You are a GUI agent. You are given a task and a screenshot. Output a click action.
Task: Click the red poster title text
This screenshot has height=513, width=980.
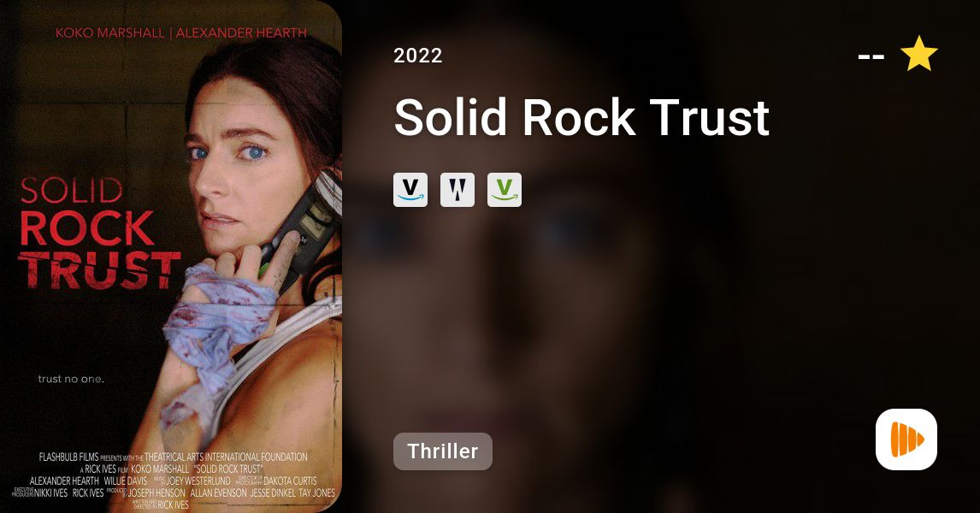99,233
